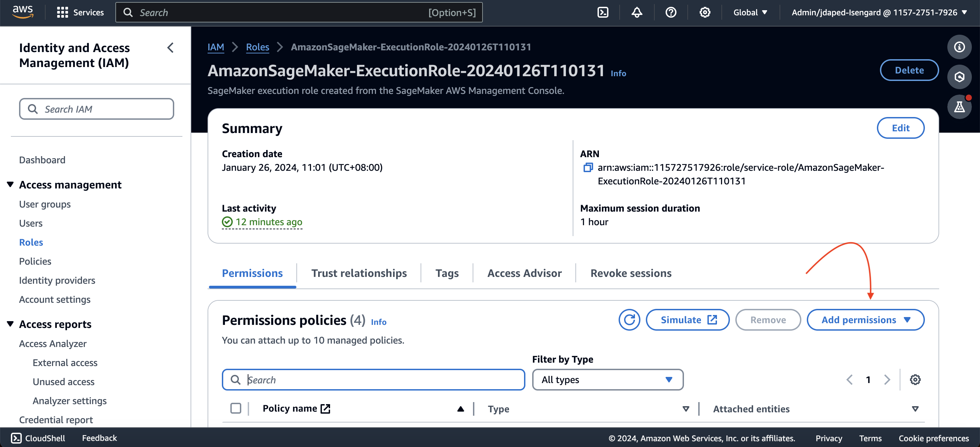Switch to the Trust relationships tab
This screenshot has width=980, height=447.
[359, 273]
